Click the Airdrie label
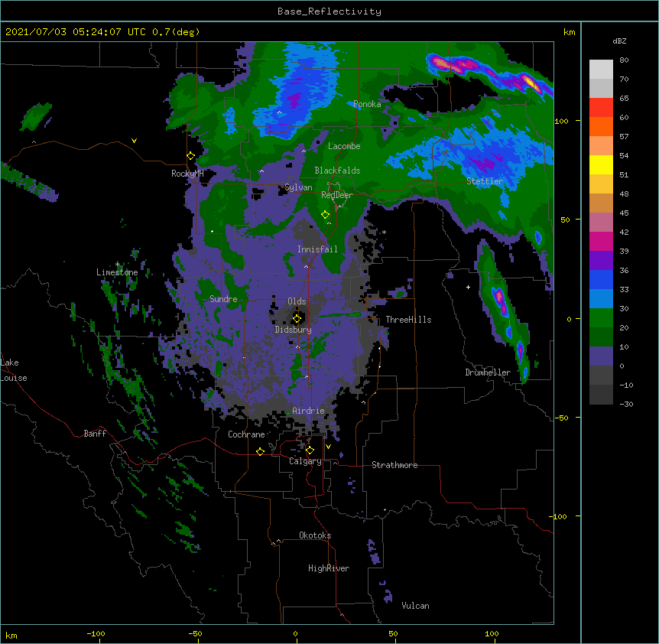659x644 pixels. pyautogui.click(x=308, y=411)
